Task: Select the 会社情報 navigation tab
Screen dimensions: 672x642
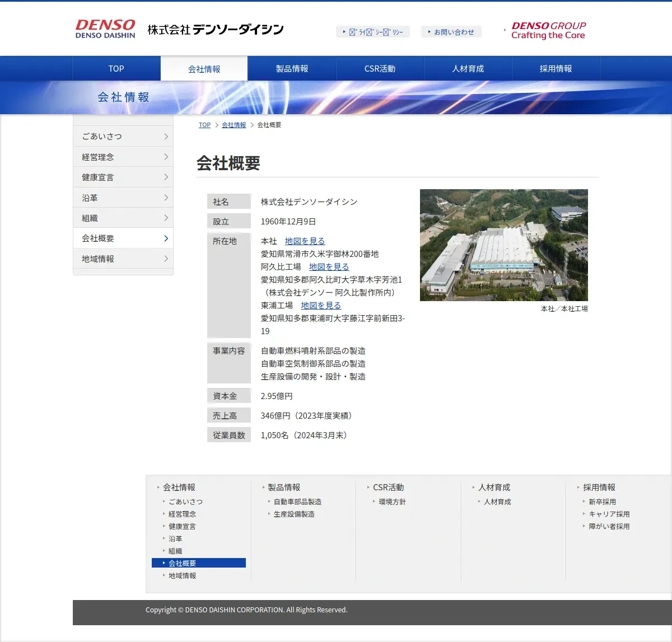Action: pos(204,69)
